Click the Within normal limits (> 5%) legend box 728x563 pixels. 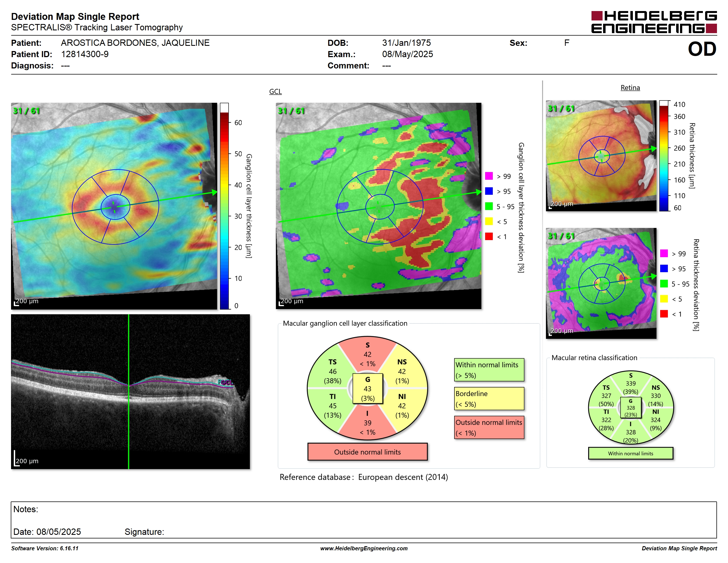[x=489, y=370]
